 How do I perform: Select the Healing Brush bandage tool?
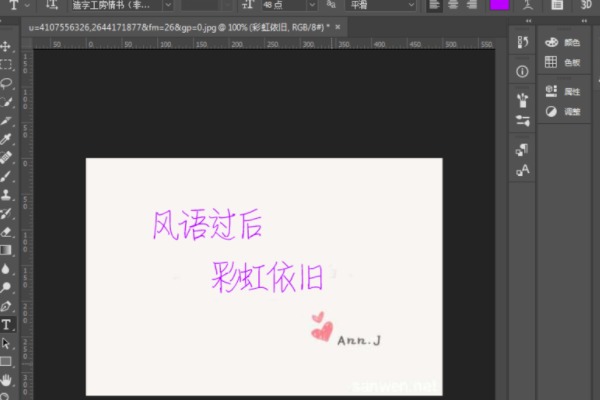(6, 157)
